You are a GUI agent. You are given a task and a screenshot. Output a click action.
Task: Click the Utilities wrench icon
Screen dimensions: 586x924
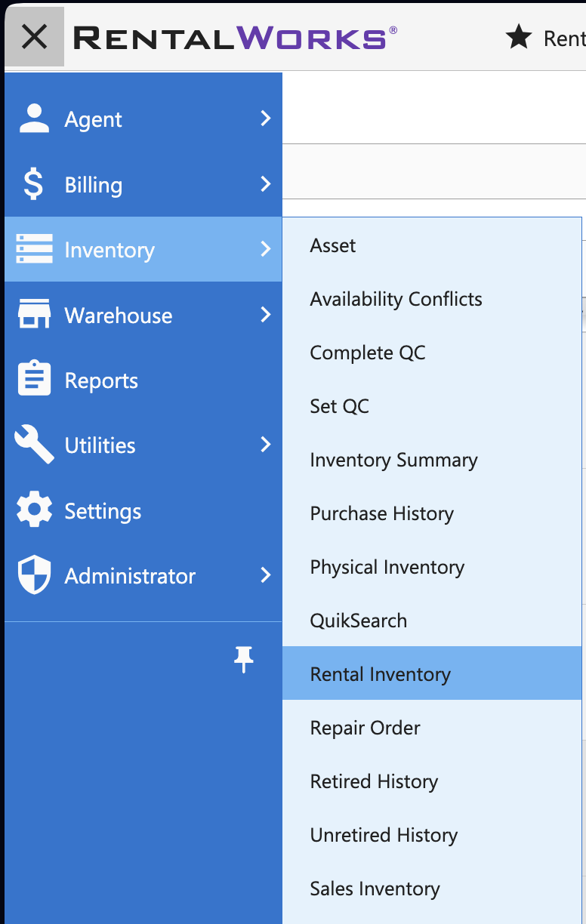pos(34,444)
